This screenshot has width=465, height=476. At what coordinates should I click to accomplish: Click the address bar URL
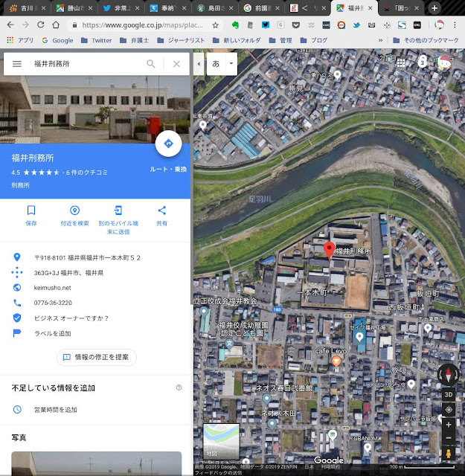[x=142, y=25]
